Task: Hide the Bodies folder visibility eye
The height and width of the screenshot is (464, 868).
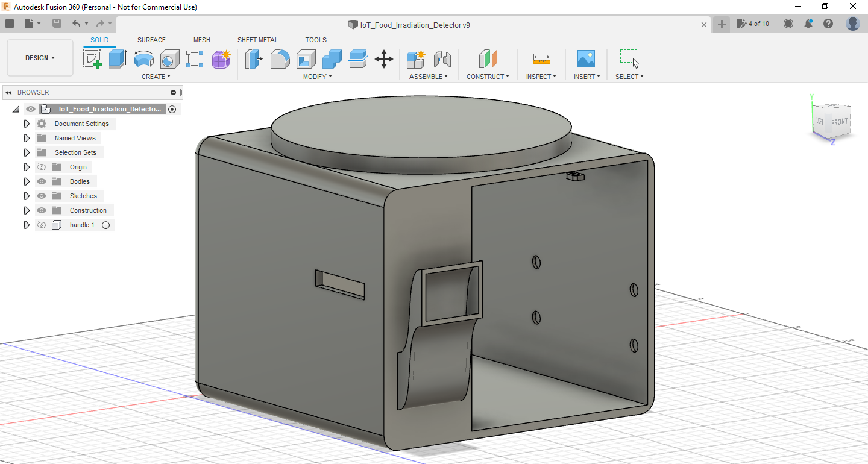Action: tap(42, 181)
